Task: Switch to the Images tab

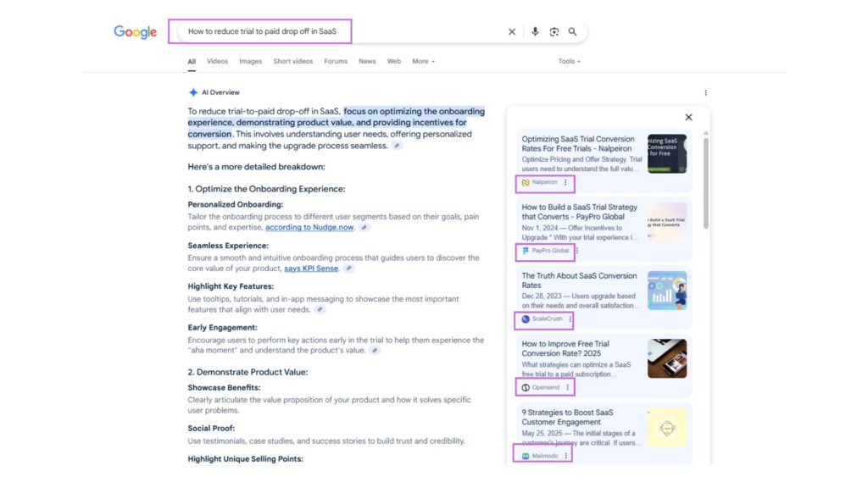Action: [x=251, y=61]
